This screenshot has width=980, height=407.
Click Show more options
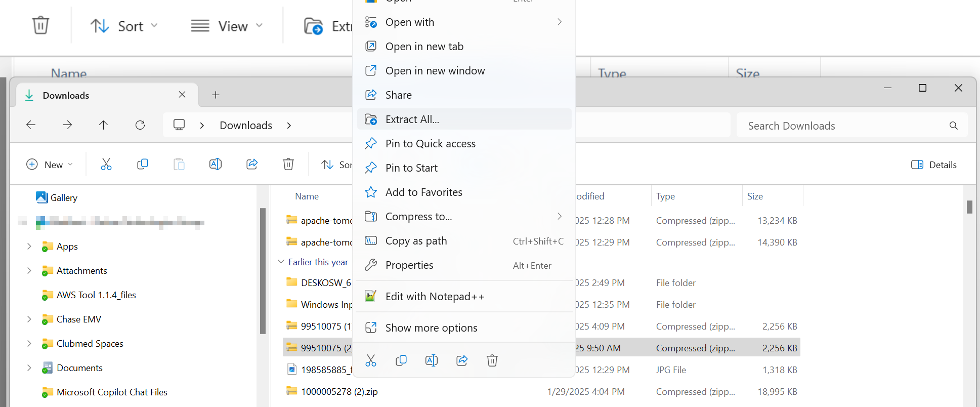[x=464, y=328]
